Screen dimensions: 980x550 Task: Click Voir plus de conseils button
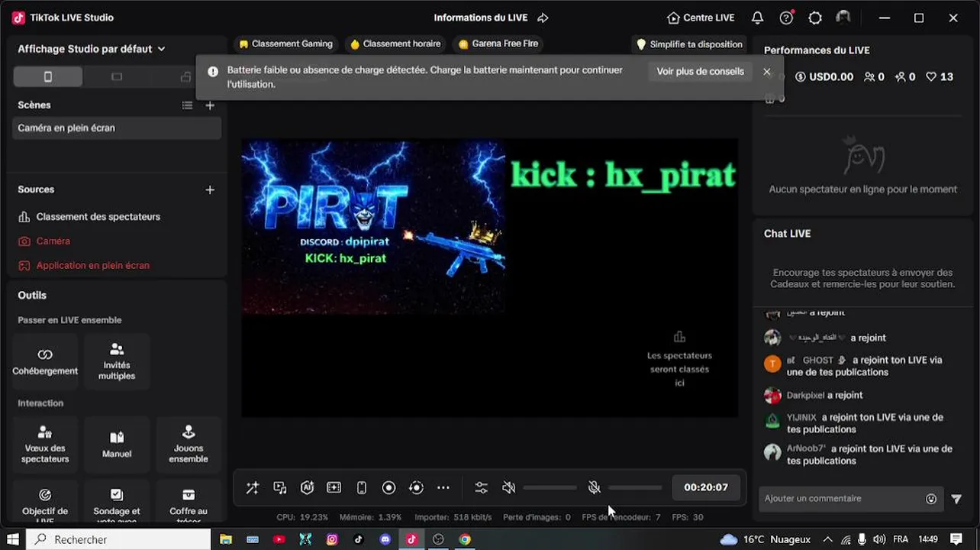pos(700,72)
